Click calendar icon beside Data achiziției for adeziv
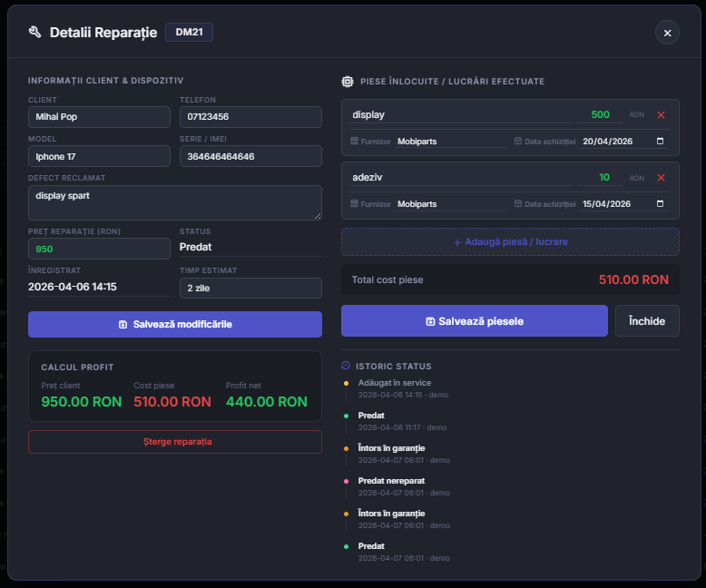 (518, 203)
